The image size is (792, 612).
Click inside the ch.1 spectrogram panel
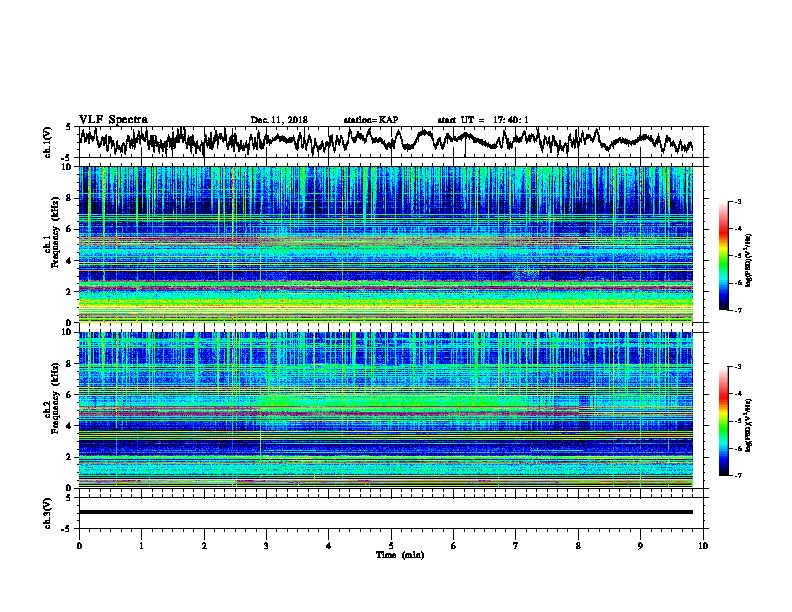click(385, 244)
